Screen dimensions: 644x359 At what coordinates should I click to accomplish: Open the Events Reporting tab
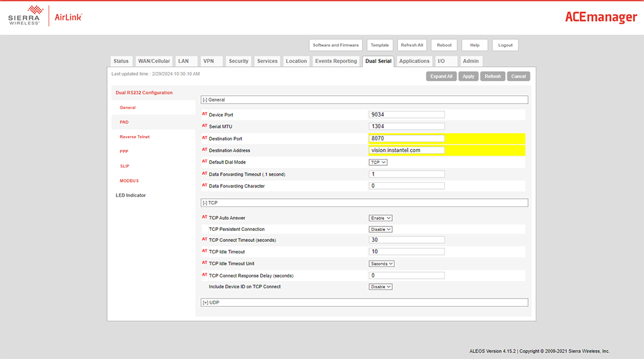pyautogui.click(x=336, y=61)
